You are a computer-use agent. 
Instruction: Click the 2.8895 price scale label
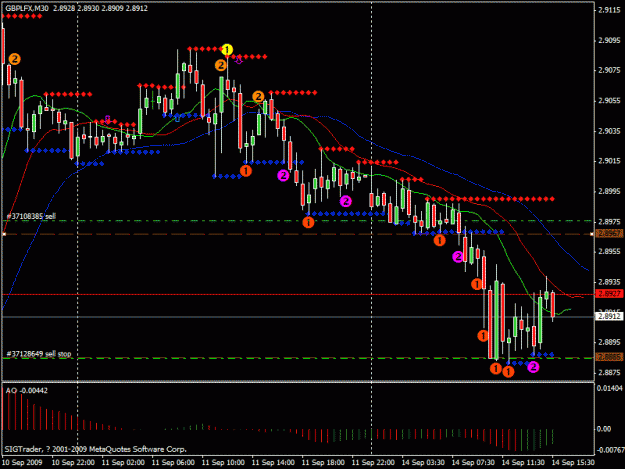tap(609, 342)
